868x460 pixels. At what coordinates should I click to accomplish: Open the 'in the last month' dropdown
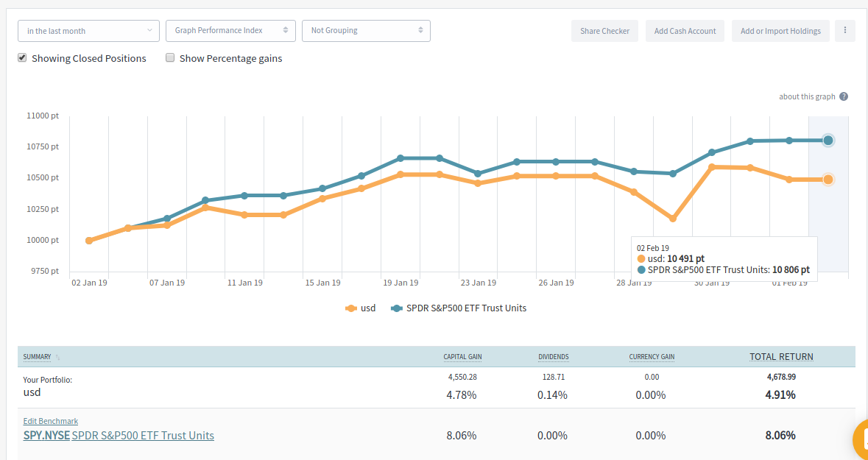coord(89,31)
